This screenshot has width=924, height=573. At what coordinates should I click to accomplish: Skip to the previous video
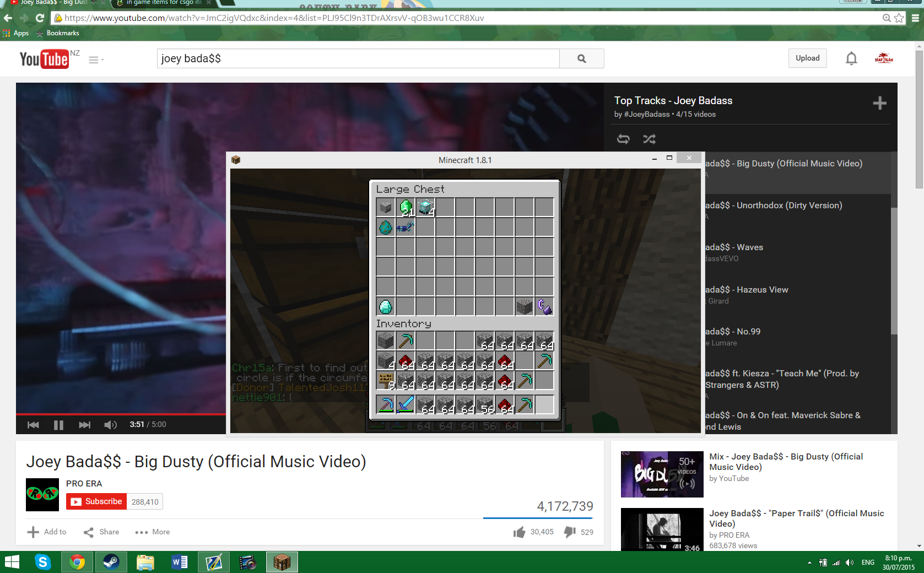point(33,425)
